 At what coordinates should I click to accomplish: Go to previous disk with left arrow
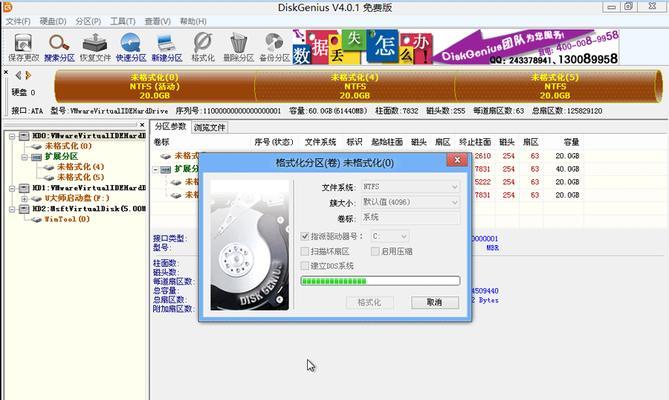click(18, 75)
